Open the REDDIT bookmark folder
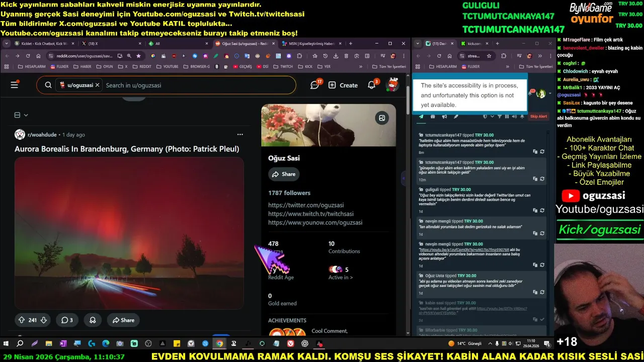Viewport: 644px width, 362px height. point(141,66)
